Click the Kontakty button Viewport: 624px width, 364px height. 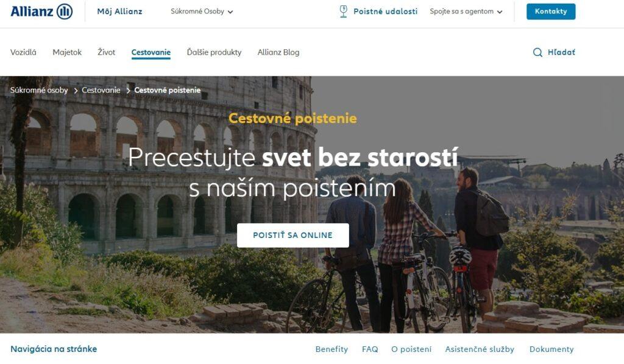tap(551, 12)
